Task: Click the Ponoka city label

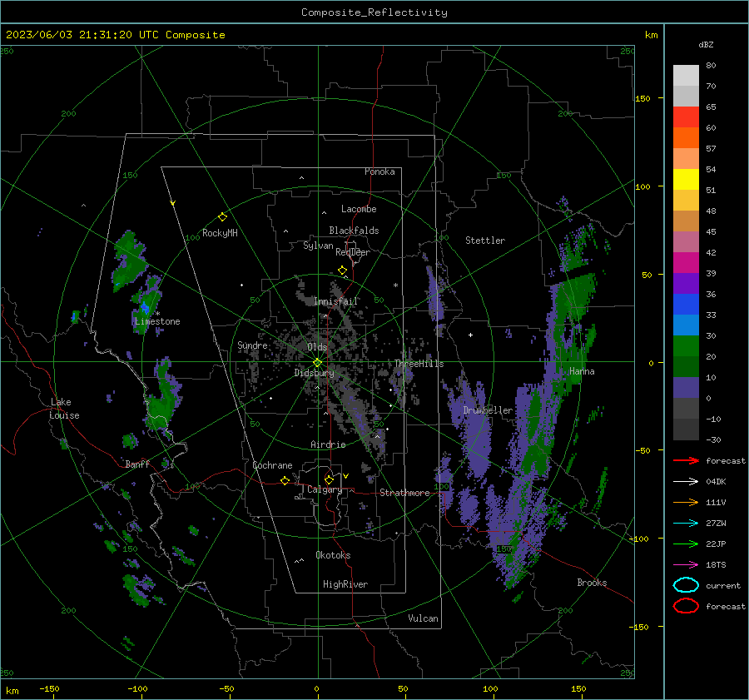Action: click(379, 171)
